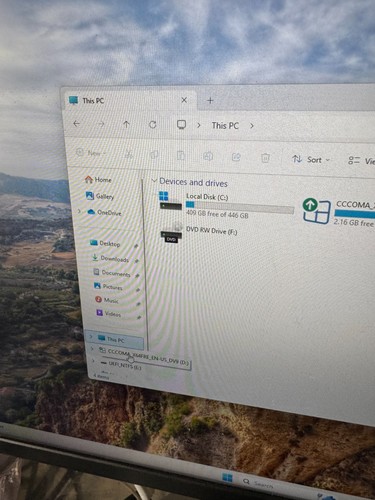The width and height of the screenshot is (375, 500).
Task: Open the Downloads quick access folder
Action: [x=110, y=258]
